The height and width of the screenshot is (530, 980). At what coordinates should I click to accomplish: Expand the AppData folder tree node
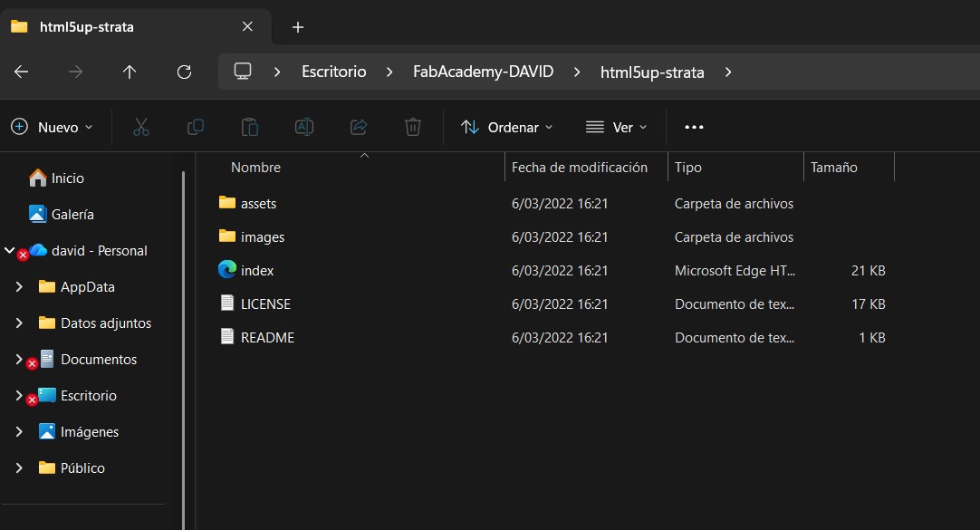pyautogui.click(x=20, y=287)
